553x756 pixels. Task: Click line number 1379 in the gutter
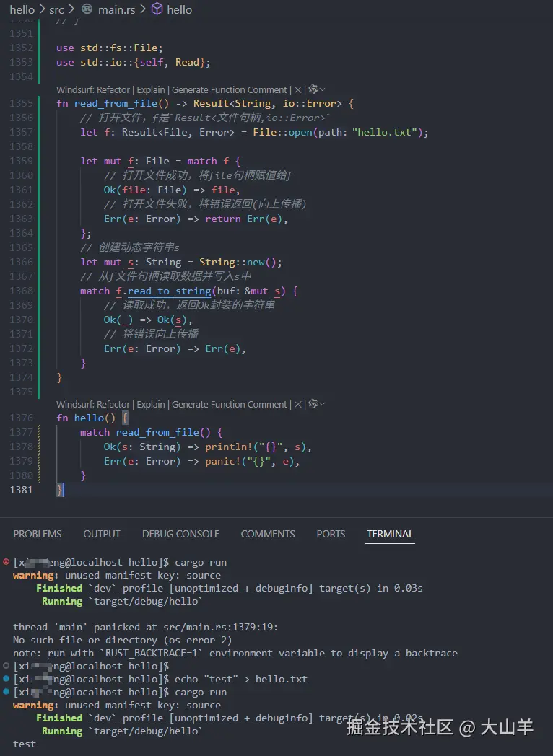coord(22,461)
